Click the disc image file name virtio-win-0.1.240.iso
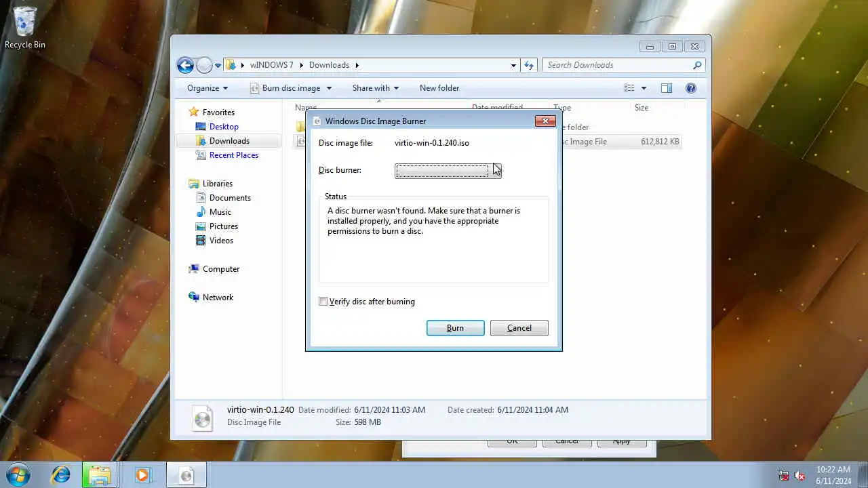 click(432, 143)
